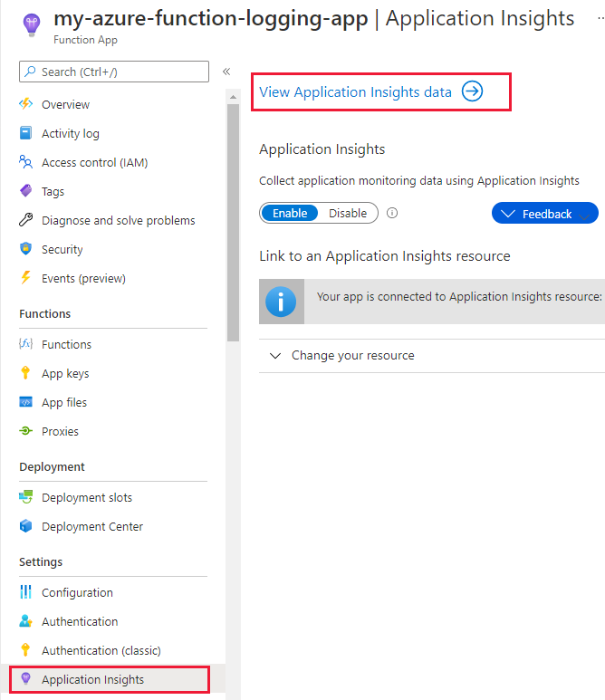The image size is (605, 700).
Task: Click the Authentication person icon
Action: [x=26, y=621]
